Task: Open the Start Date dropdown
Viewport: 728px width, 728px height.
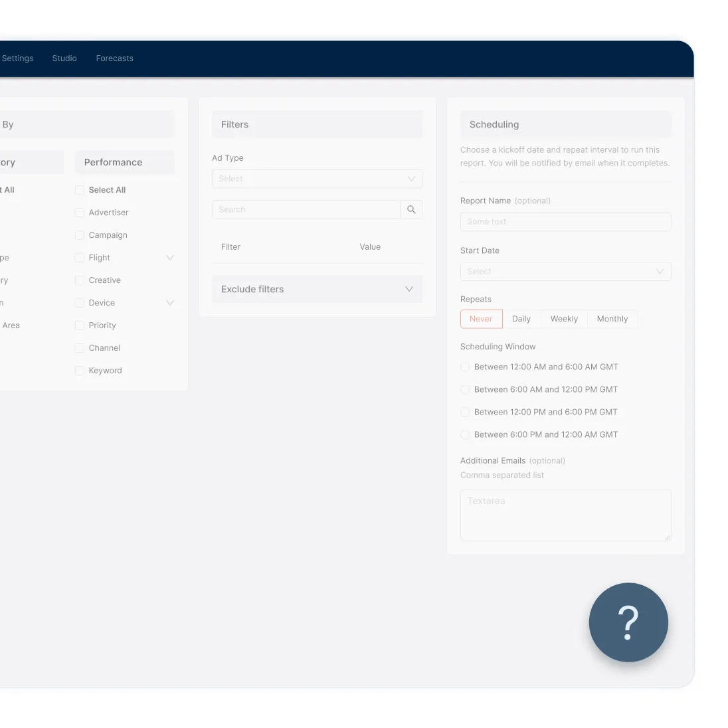Action: (565, 271)
